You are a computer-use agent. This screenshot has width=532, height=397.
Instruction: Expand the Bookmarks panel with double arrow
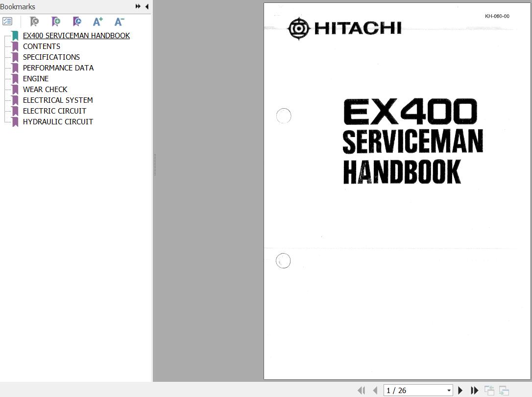(138, 6)
